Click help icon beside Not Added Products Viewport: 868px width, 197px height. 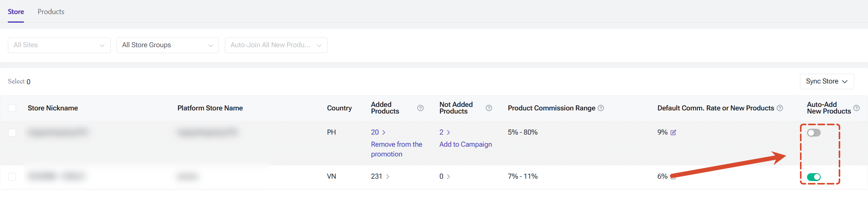(489, 108)
